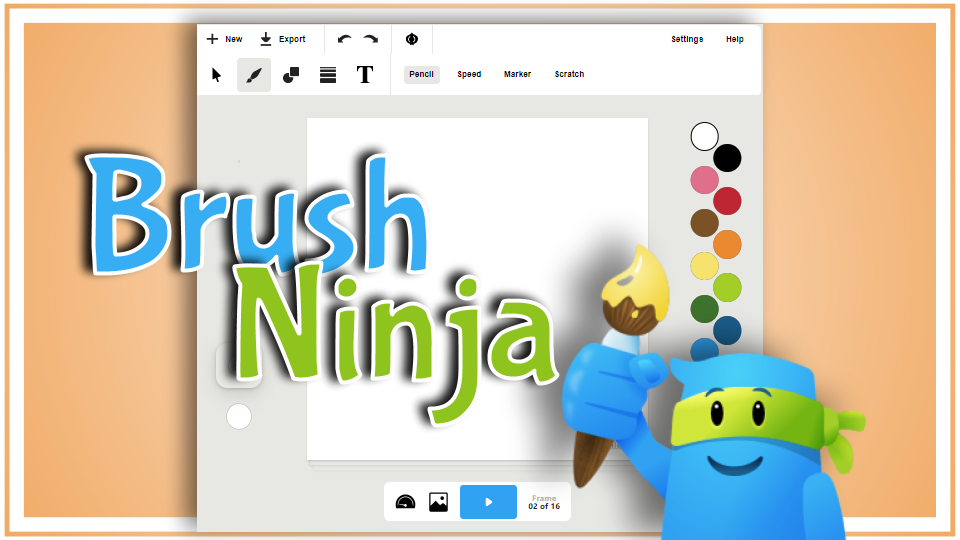Pick the white color swatch
Screen dimensions: 960x540
click(705, 137)
